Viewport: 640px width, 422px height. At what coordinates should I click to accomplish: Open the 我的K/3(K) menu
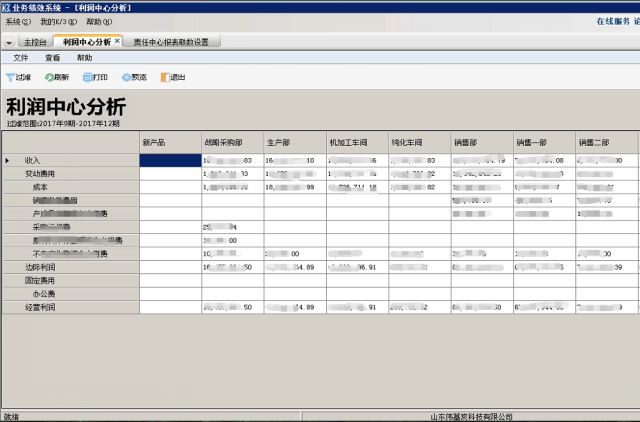click(58, 22)
